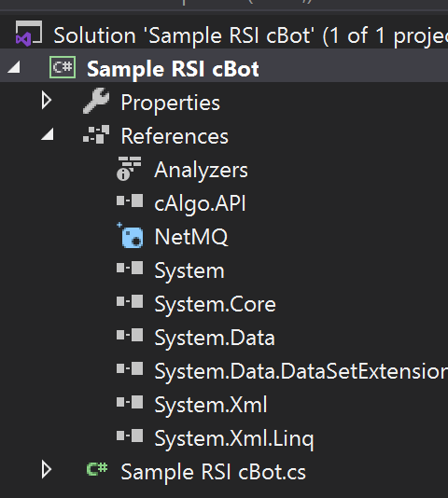
Task: Select the Solution 'Sample RSI cBot' entry
Action: (x=251, y=35)
